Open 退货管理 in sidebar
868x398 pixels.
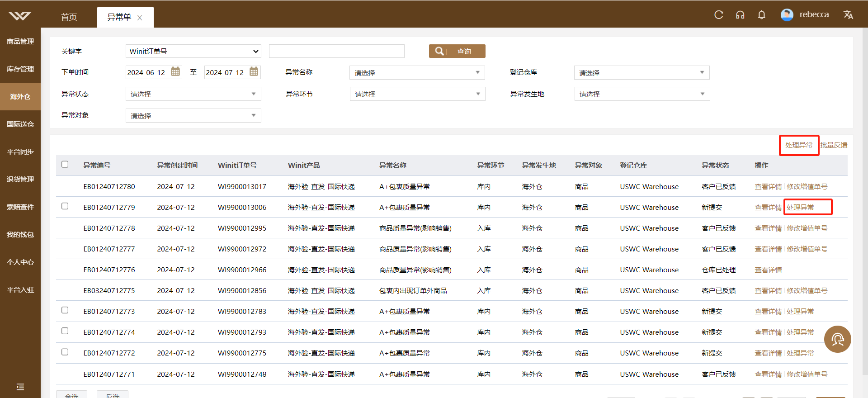click(20, 179)
